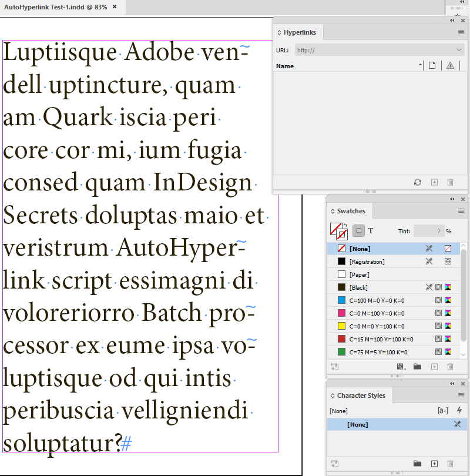The image size is (470, 476).
Task: Click Swatches list scrollbar down arrow
Action: tap(464, 354)
